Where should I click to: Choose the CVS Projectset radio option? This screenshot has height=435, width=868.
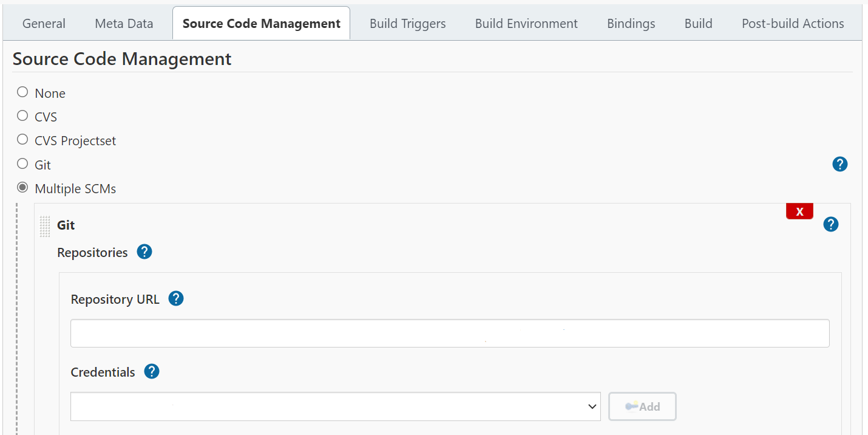click(x=22, y=140)
